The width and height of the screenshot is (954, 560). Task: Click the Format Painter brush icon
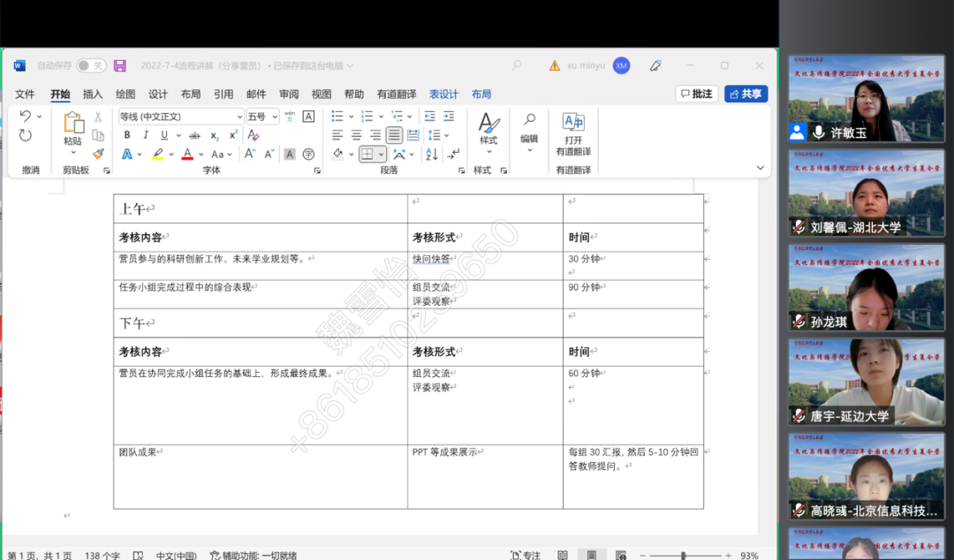tap(98, 154)
